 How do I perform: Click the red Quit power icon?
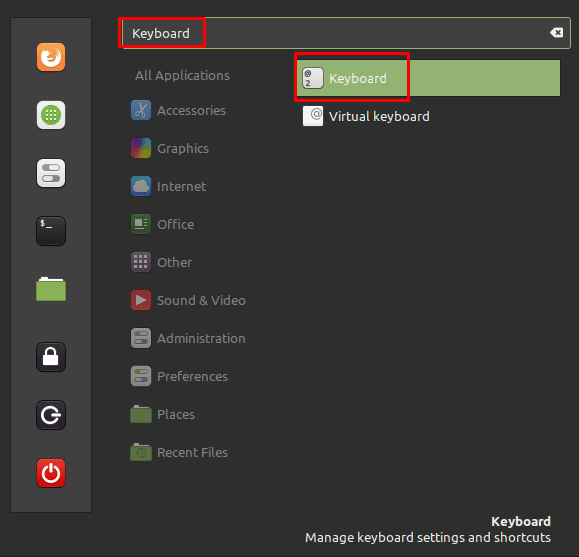(x=51, y=473)
